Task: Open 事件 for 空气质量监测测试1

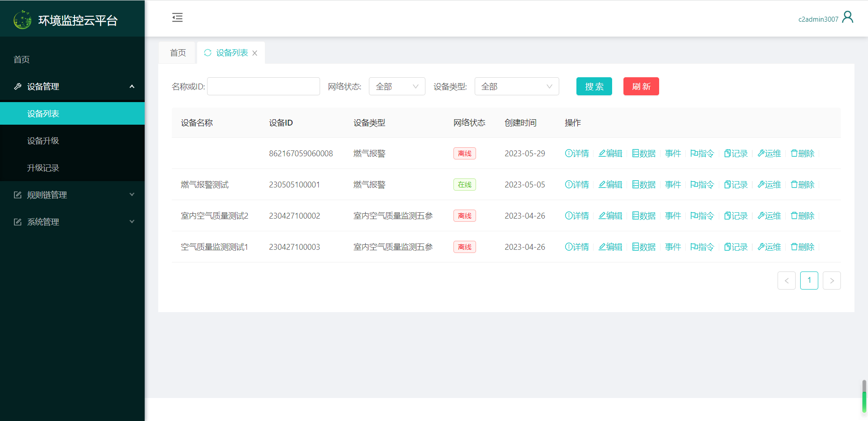Action: [x=673, y=247]
